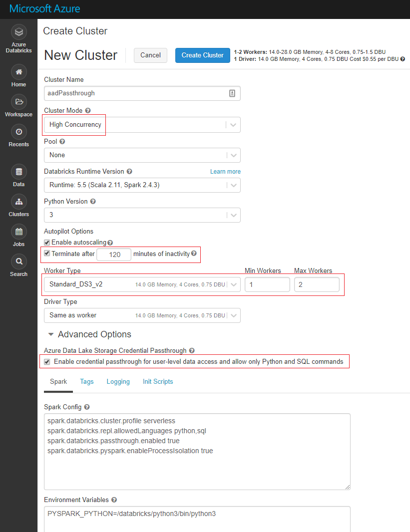Open Jobs calendar icon in sidebar

(x=18, y=232)
